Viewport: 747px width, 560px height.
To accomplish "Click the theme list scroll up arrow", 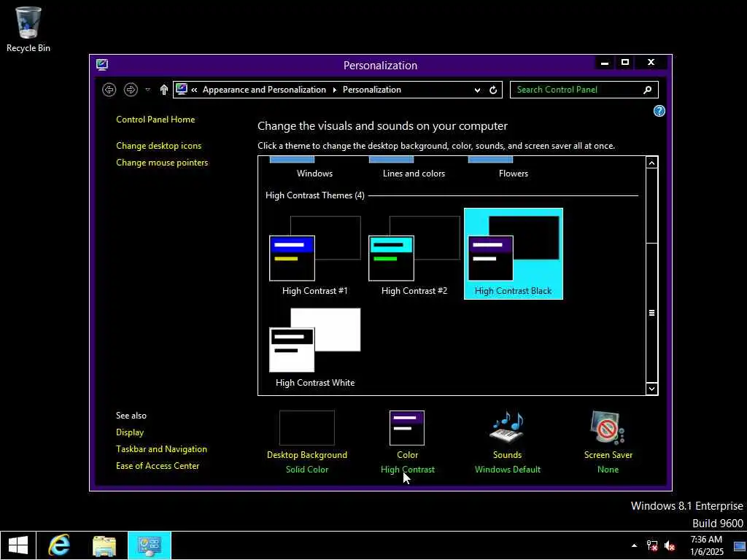I will tap(651, 163).
